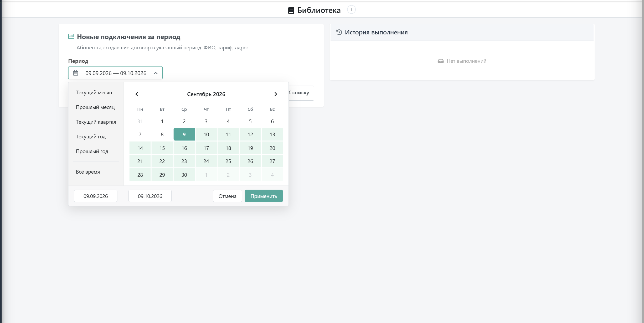Click the История выполнения heading
Viewport: 644px width, 323px height.
coord(376,32)
